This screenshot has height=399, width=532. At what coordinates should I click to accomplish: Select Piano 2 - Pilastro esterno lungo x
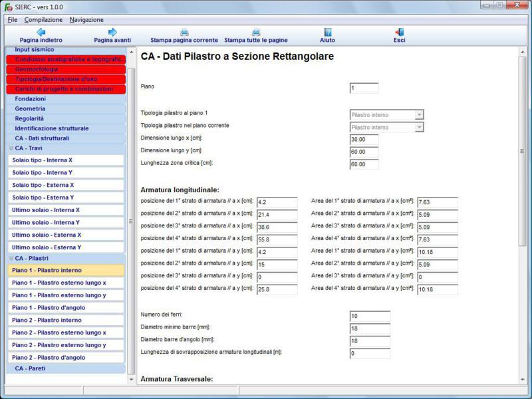click(x=66, y=332)
